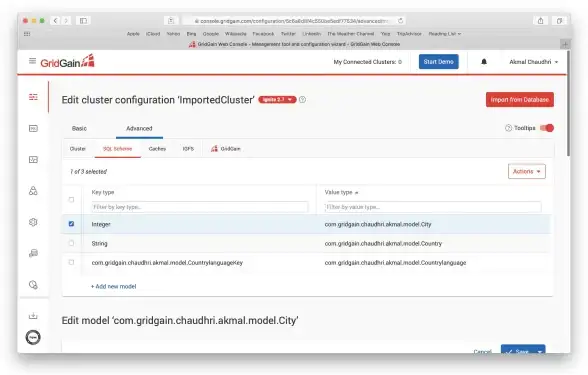Click Import from Database button

point(519,100)
